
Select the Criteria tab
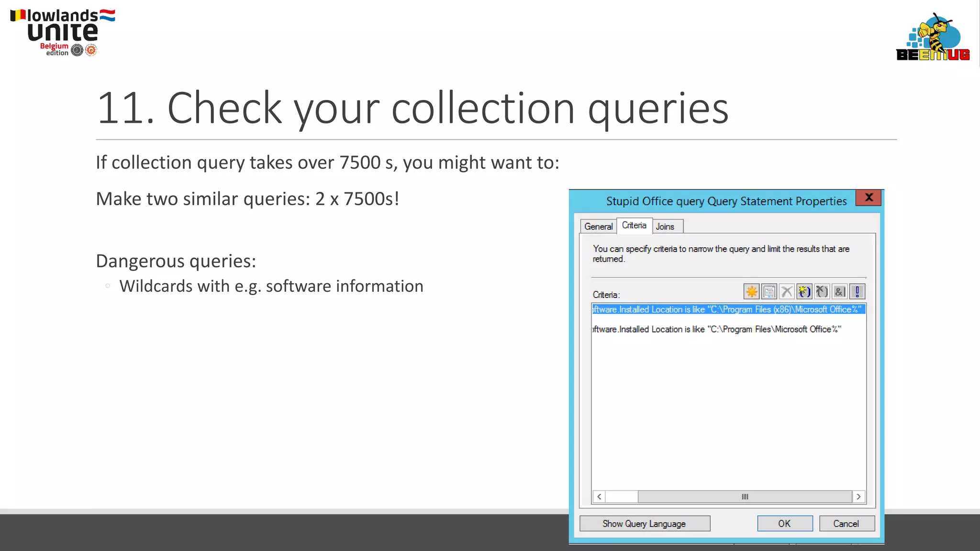click(x=634, y=225)
